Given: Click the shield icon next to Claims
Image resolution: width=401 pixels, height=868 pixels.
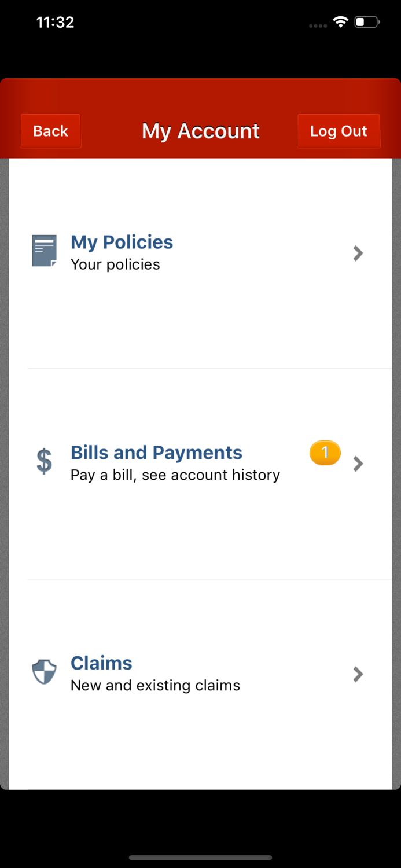Looking at the screenshot, I should tap(44, 672).
